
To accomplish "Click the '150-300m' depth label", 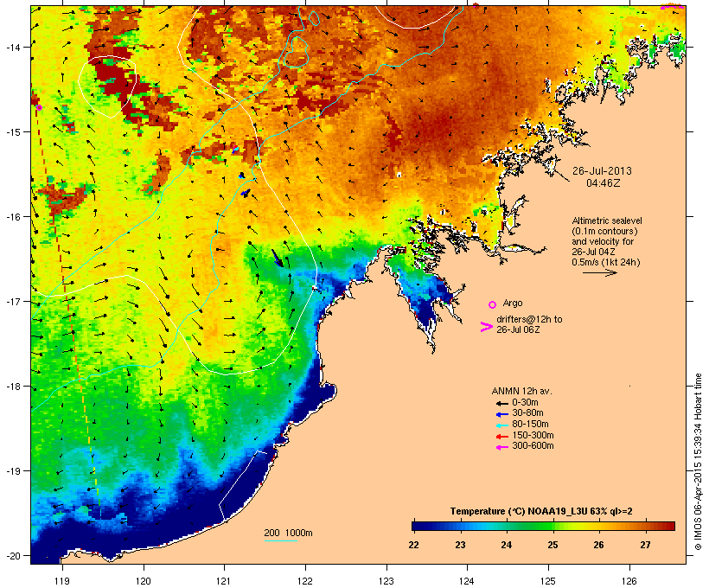I will point(533,435).
